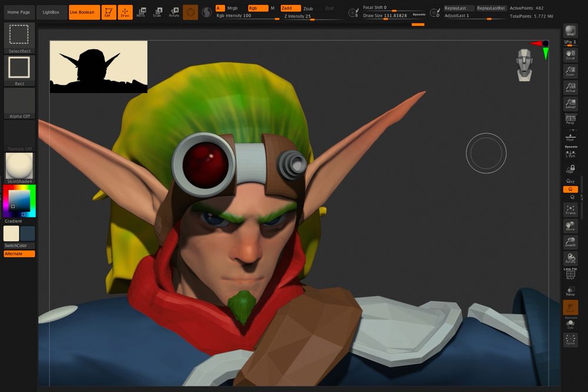
Task: Click the Actual size icon
Action: tap(570, 88)
